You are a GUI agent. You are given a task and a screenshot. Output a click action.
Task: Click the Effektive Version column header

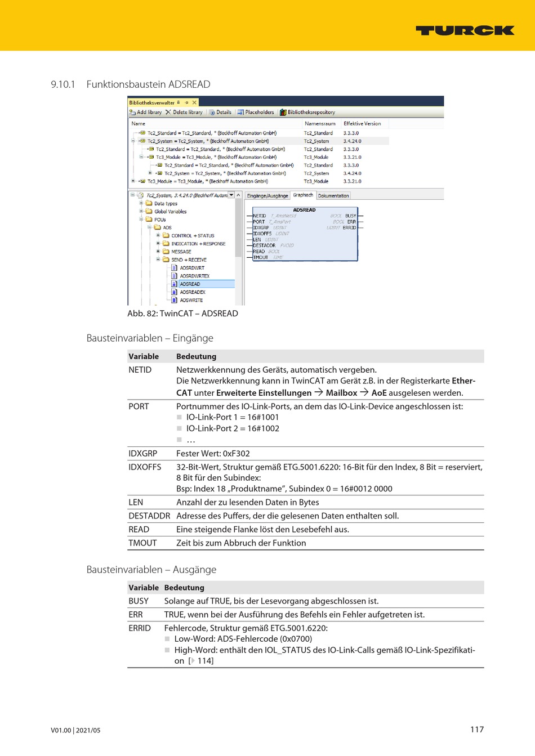[x=362, y=123]
